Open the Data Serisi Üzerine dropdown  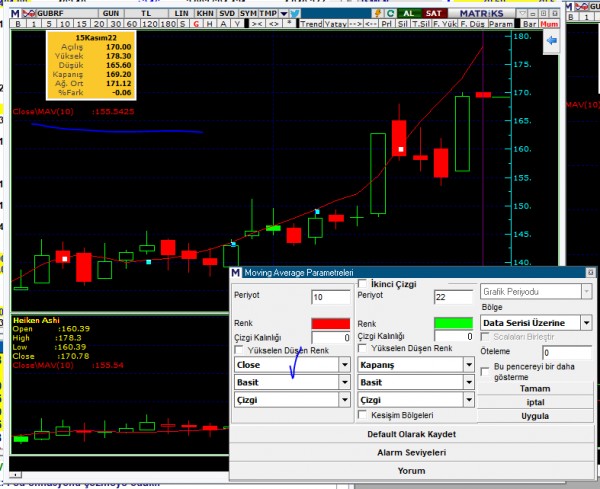587,323
